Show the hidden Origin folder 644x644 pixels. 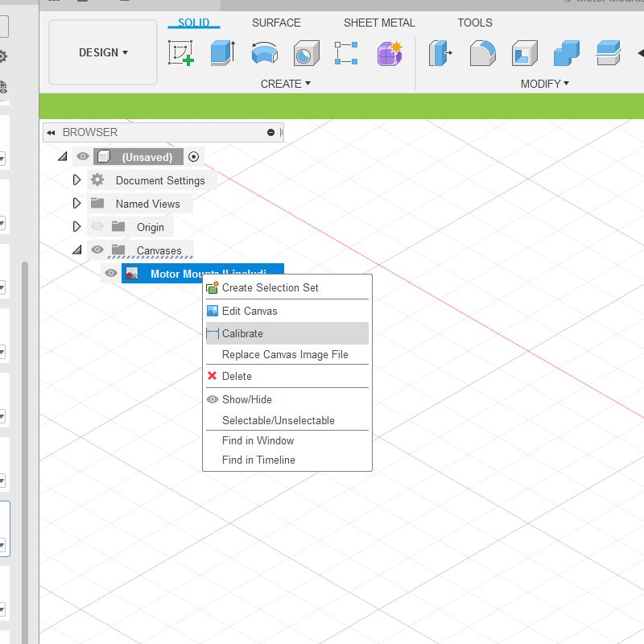coord(97,227)
